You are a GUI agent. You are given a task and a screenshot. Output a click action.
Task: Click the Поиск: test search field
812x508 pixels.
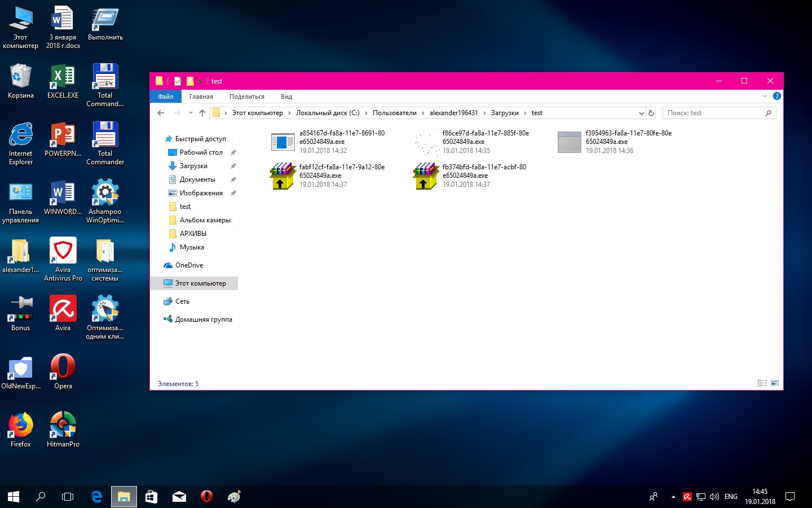(x=713, y=113)
